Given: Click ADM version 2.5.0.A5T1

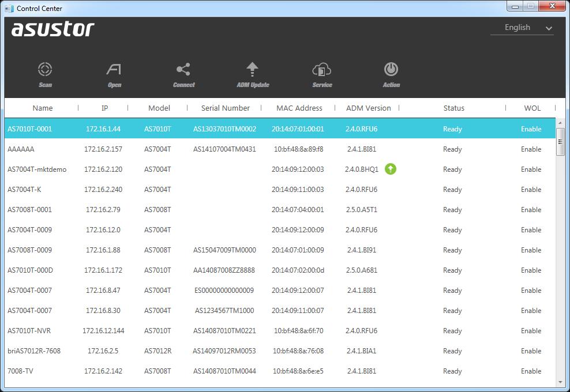Looking at the screenshot, I should [x=362, y=210].
